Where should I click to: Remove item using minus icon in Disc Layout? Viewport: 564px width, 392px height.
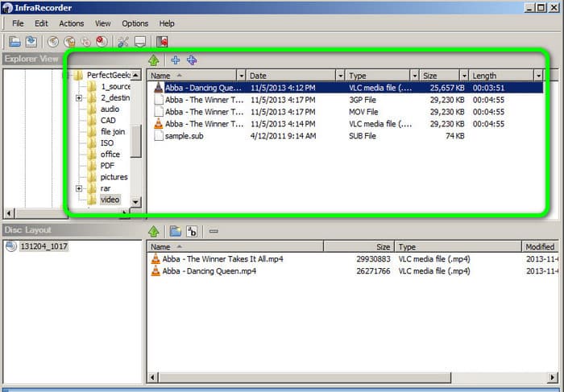[x=214, y=231]
